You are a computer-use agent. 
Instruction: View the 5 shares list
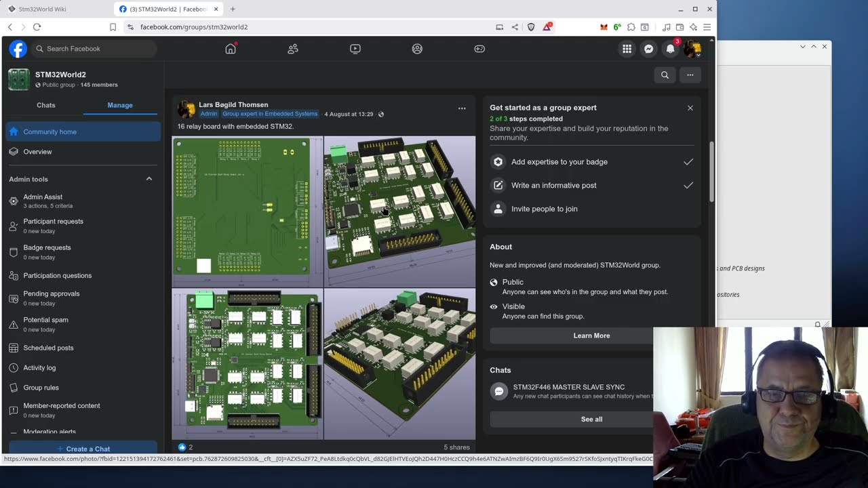pyautogui.click(x=456, y=447)
